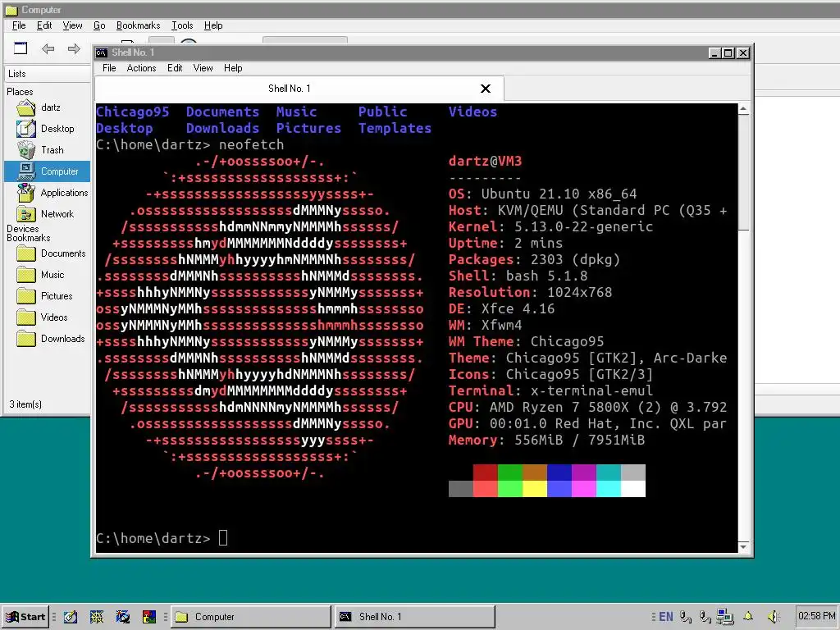Open View menu in Computer window
Viewport: 840px width, 630px height.
(72, 25)
